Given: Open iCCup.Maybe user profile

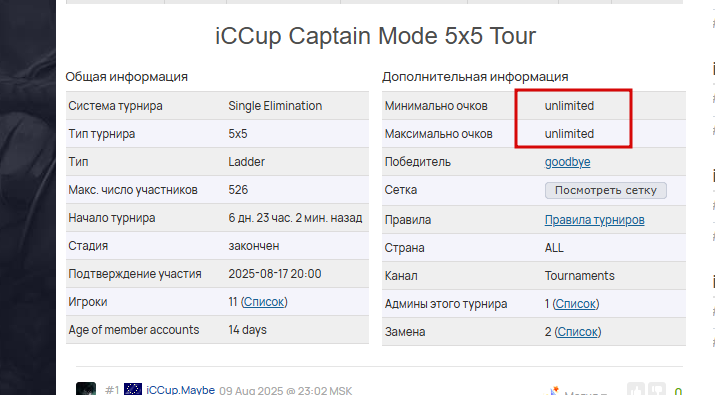Looking at the screenshot, I should coord(180,390).
